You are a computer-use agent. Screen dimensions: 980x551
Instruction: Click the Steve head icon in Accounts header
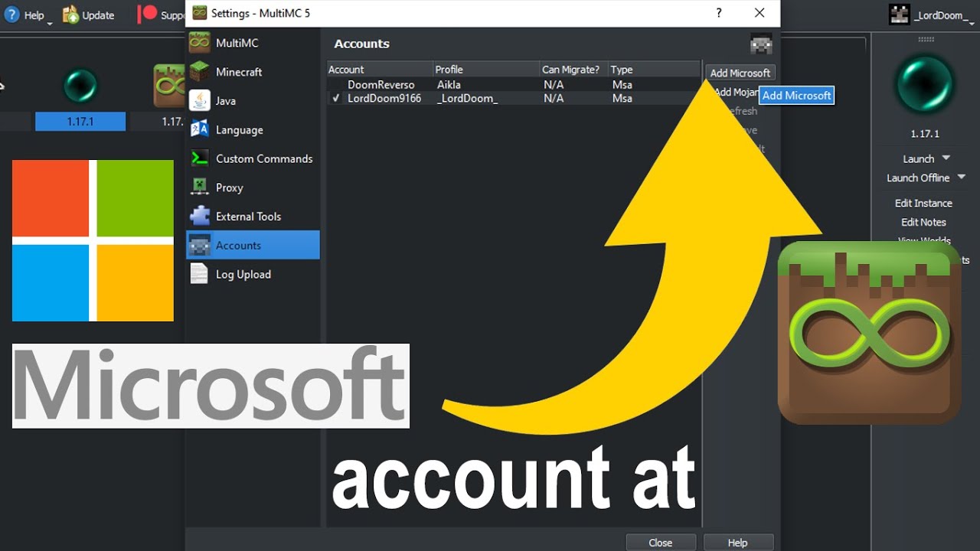coord(761,44)
